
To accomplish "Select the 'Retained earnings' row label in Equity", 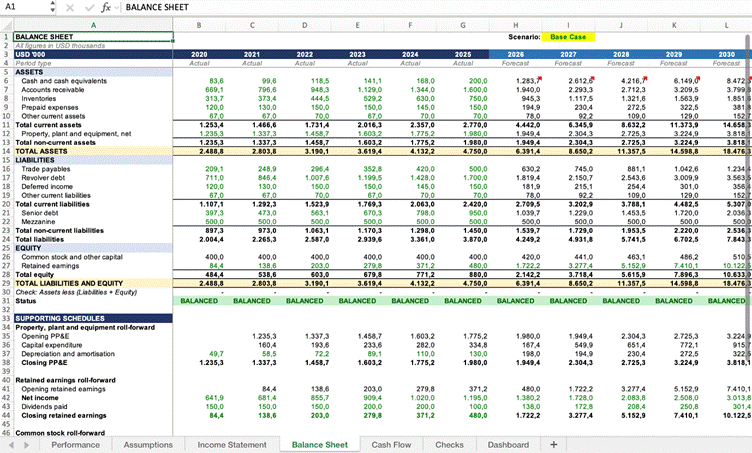I will coord(50,266).
